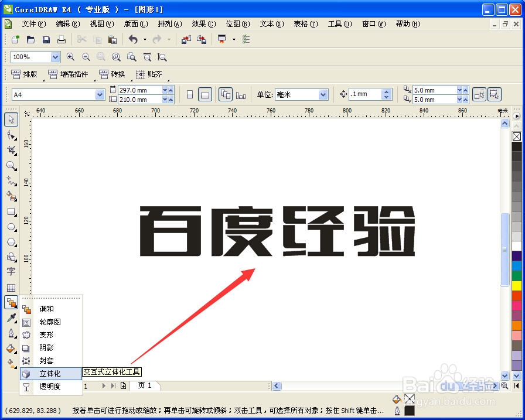Set page to landscape orientation

205,95
